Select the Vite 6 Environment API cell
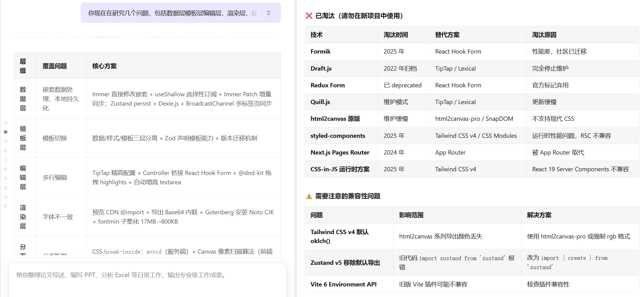This screenshot has width=644, height=297. [x=343, y=284]
